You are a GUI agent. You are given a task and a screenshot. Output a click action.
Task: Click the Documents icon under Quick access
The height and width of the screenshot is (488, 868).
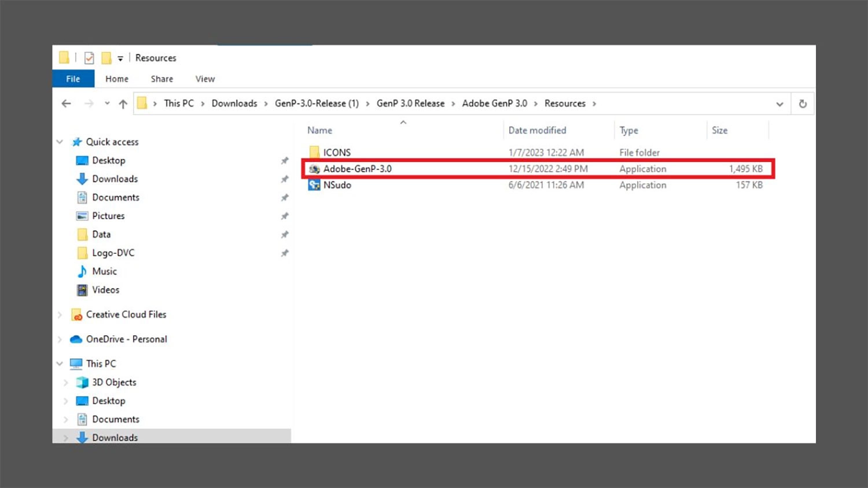82,197
